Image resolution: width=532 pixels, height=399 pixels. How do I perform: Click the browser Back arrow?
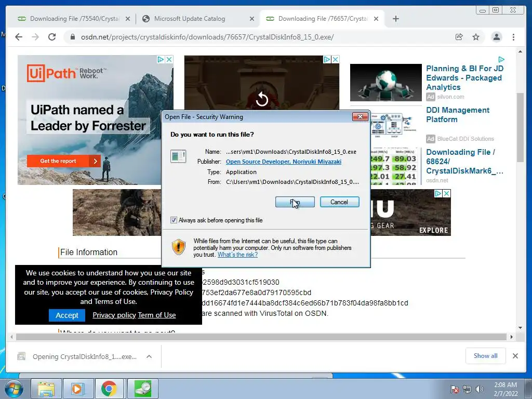coord(19,37)
